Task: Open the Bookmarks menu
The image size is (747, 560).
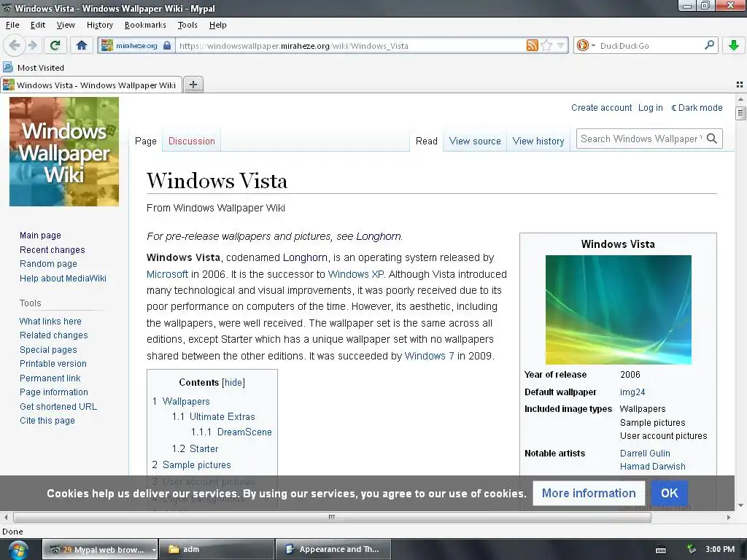Action: coord(145,25)
